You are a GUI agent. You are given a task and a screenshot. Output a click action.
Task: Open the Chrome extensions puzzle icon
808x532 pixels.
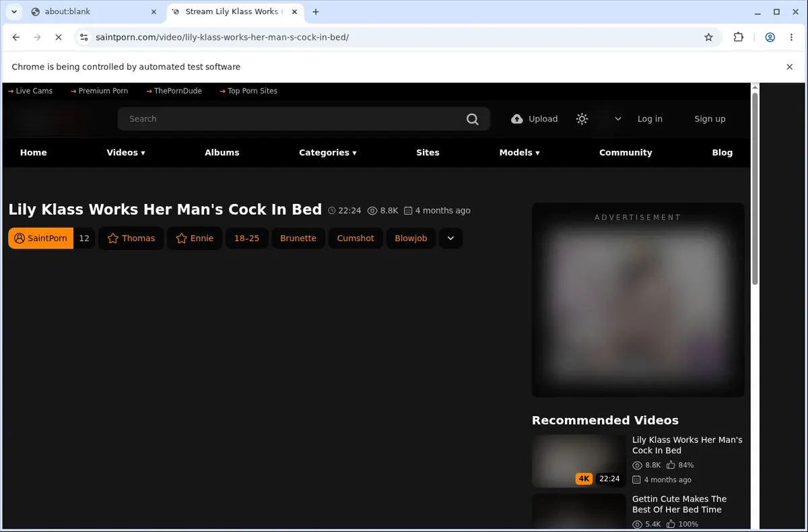[x=739, y=38]
